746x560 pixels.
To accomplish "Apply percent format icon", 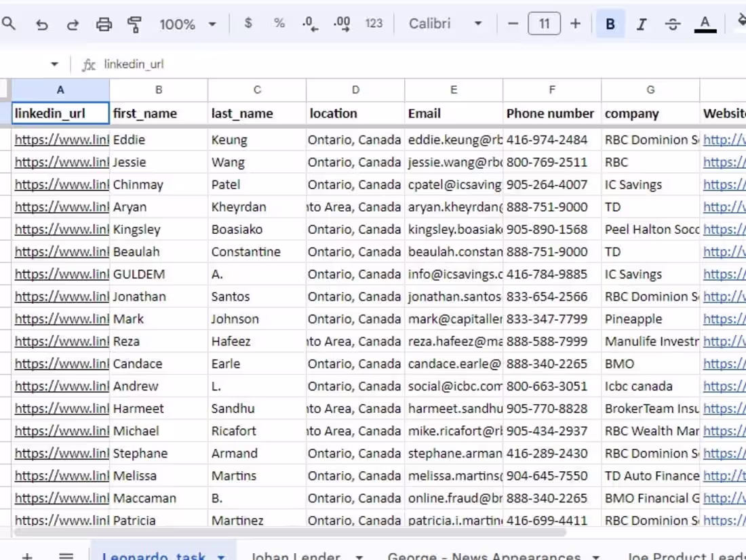I will (x=279, y=24).
